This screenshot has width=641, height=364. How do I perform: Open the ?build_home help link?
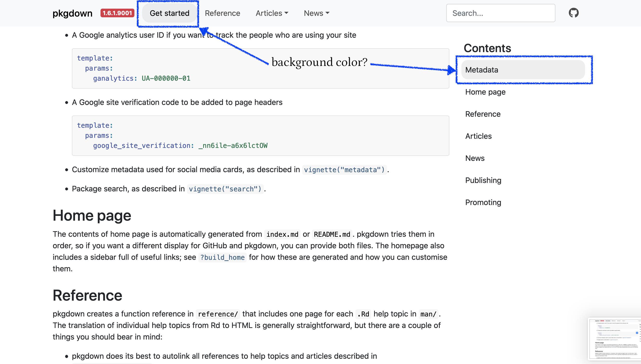coord(222,257)
